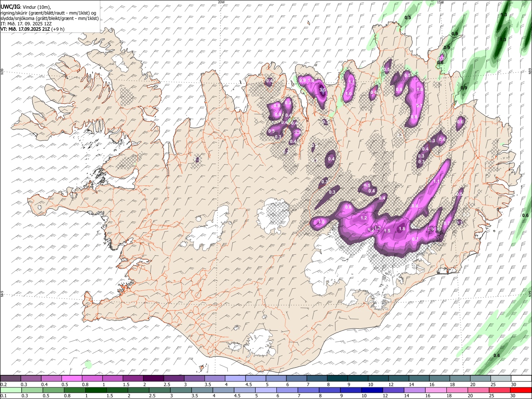
Task: Select the dark teal 8 mm snow swatch
Action: [x=337, y=378]
